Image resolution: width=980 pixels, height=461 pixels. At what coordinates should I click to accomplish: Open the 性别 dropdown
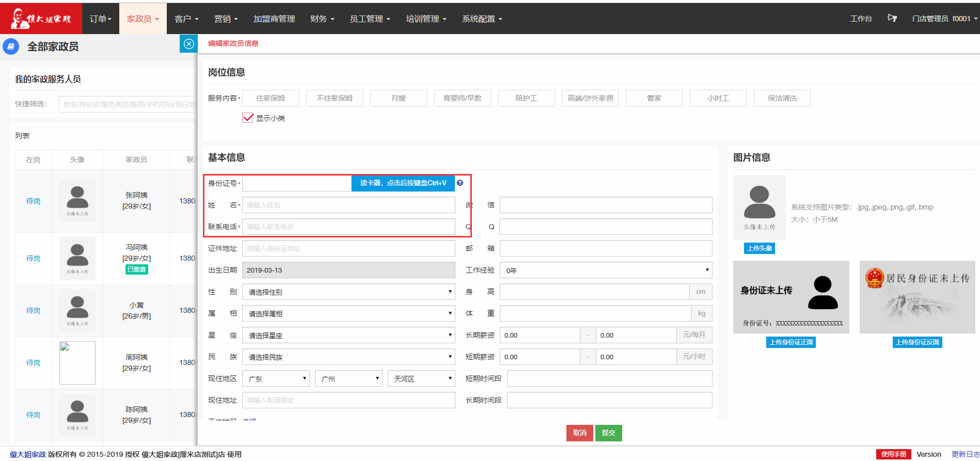point(349,292)
